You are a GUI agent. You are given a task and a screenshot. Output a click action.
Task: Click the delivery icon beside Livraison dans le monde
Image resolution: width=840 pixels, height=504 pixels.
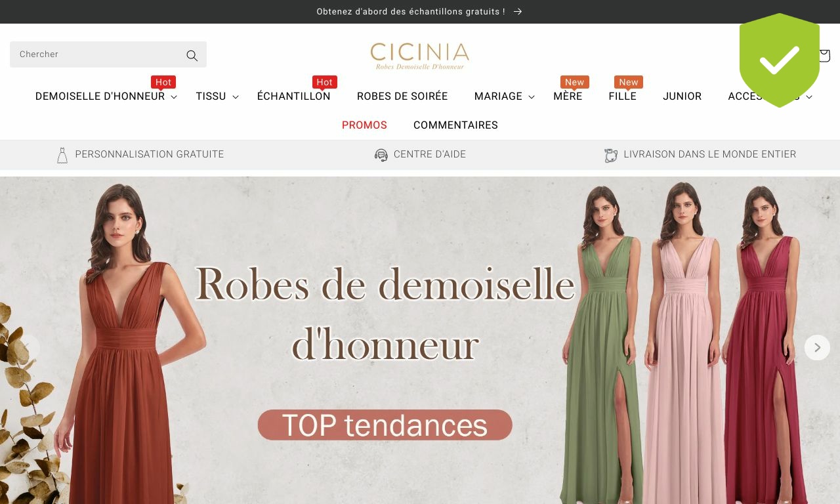[x=611, y=155]
